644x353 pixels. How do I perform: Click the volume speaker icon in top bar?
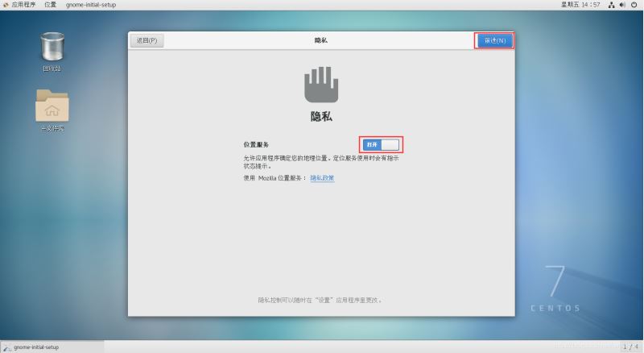coord(622,5)
